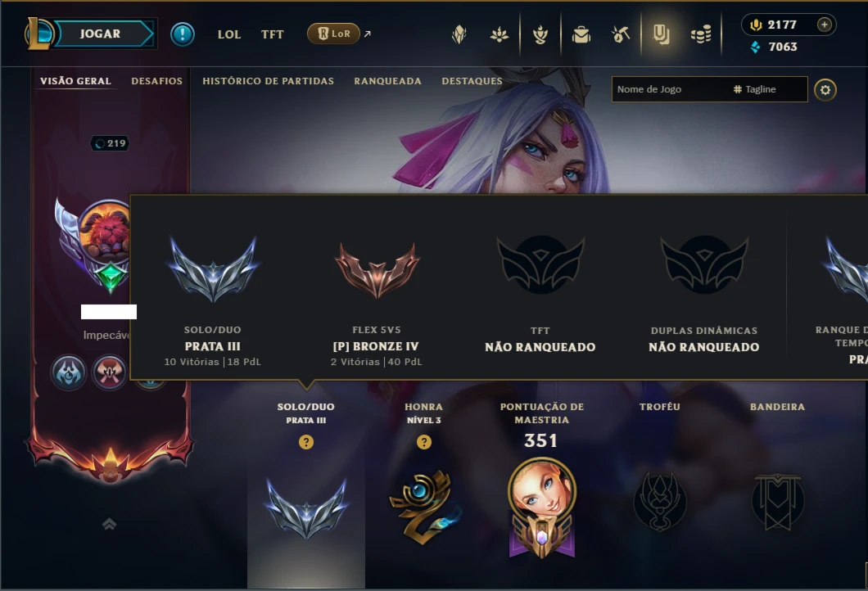Screen dimensions: 868x591
Task: Click the Jogar button
Action: click(100, 34)
